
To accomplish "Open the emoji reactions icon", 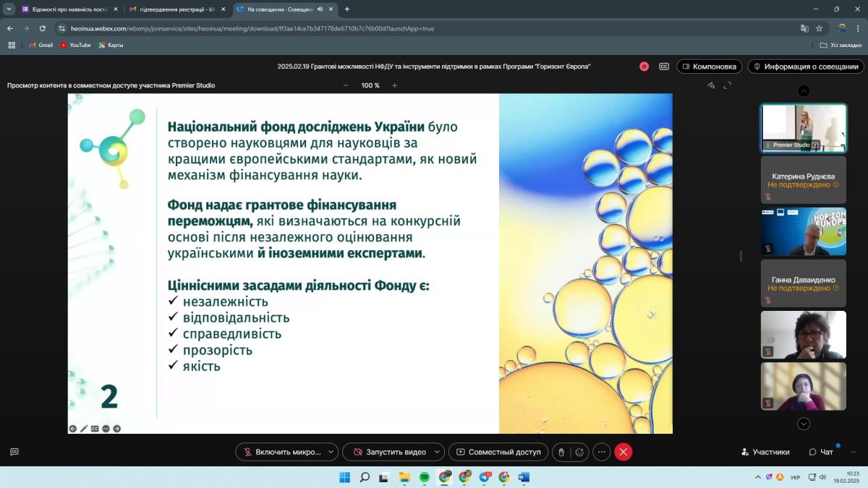I will point(579,452).
